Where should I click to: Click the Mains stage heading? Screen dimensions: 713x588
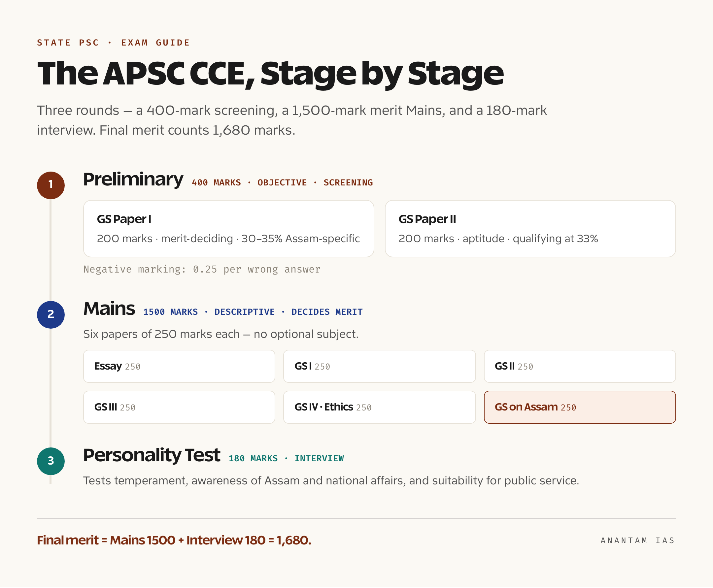point(109,309)
